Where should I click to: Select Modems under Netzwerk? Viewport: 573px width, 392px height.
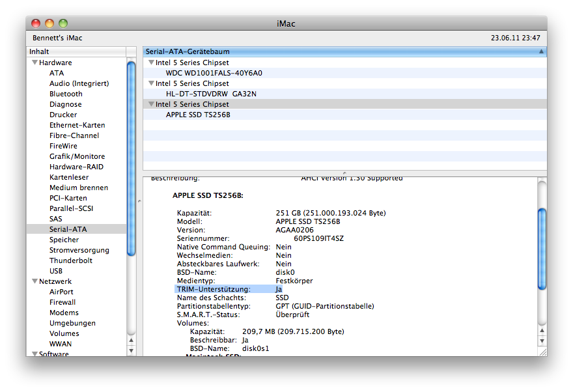(64, 313)
